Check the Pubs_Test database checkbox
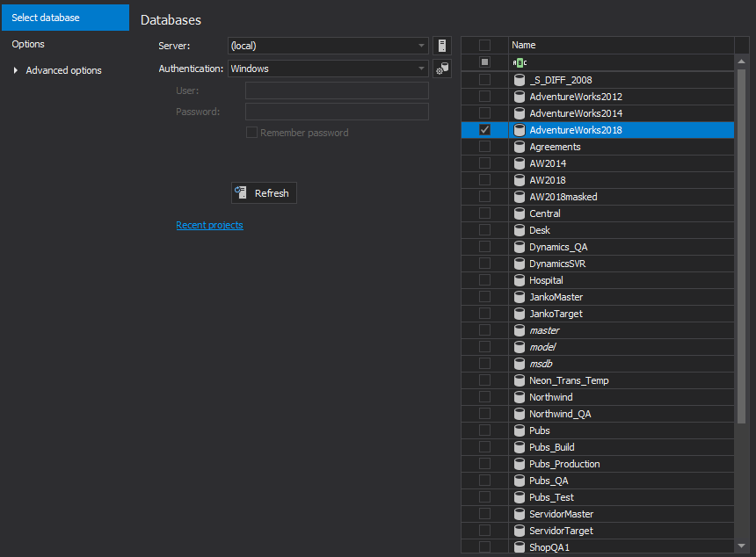The height and width of the screenshot is (557, 756). point(484,497)
